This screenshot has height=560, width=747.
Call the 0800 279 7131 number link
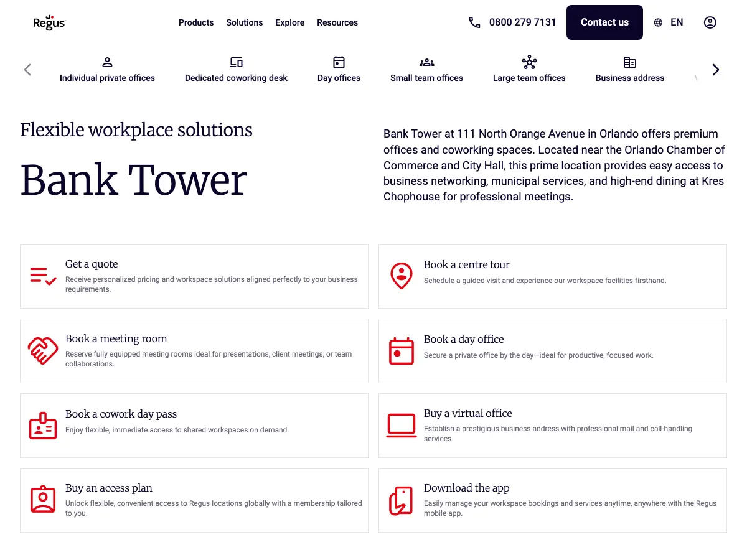pos(522,22)
